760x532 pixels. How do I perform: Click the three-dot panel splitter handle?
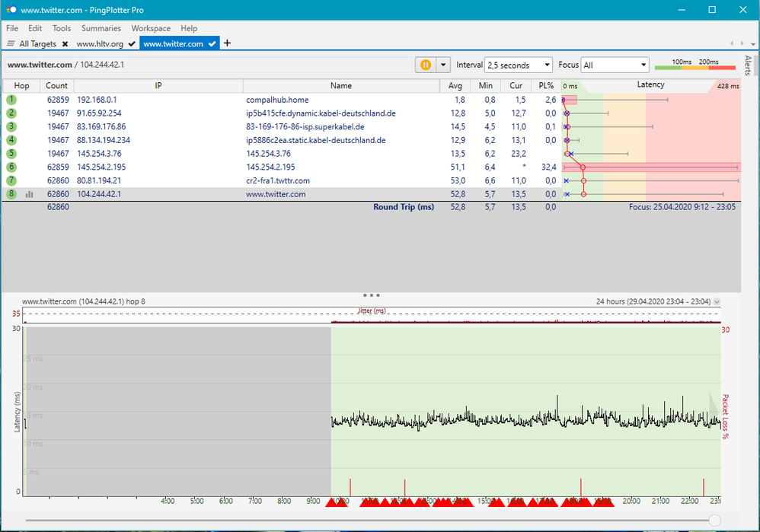372,295
